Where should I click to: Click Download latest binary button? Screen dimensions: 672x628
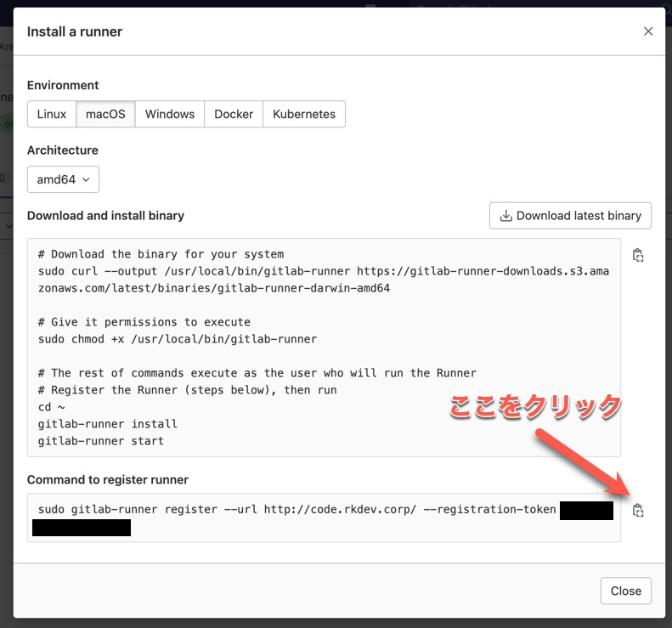click(x=570, y=216)
